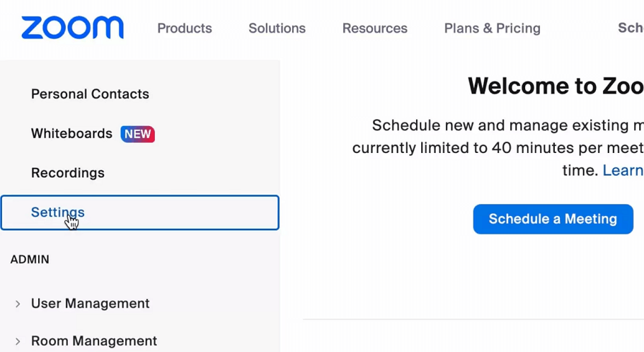Viewport: 644px width, 352px height.
Task: Click the NEW badge beside Whiteboards
Action: [137, 134]
